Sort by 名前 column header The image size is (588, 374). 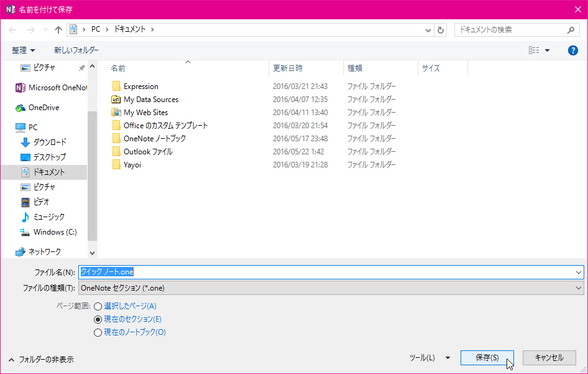coord(117,68)
